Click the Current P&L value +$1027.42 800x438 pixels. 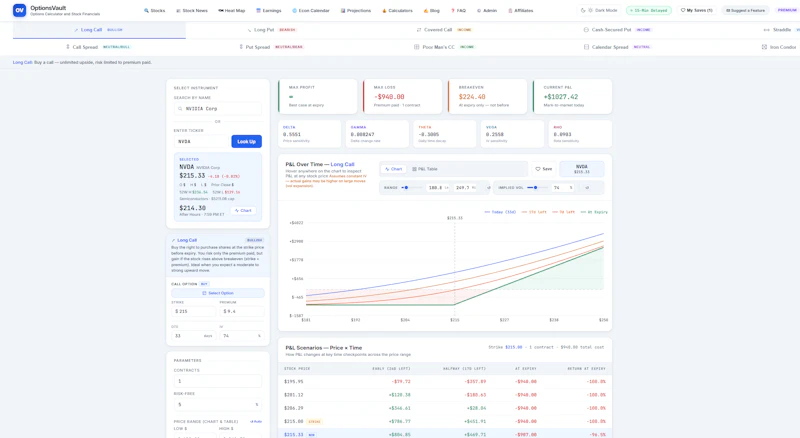pyautogui.click(x=561, y=96)
